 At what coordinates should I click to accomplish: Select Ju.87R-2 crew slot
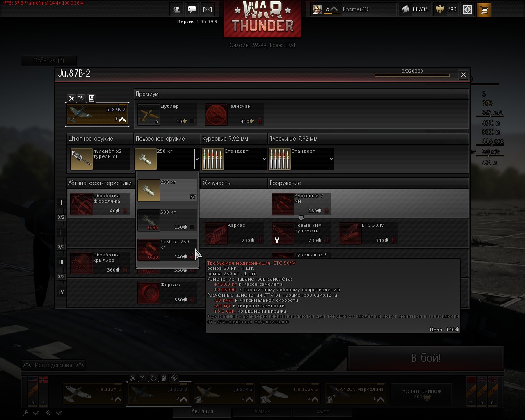click(225, 394)
